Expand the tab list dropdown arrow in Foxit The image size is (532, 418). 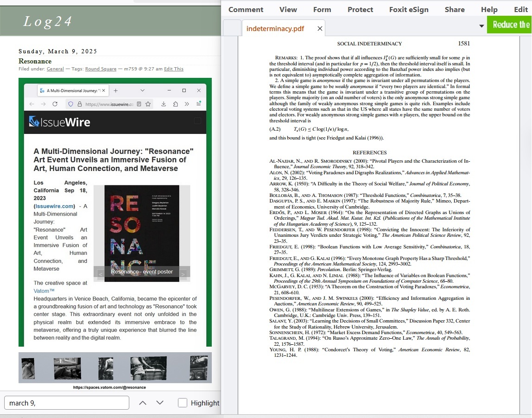coord(481,25)
